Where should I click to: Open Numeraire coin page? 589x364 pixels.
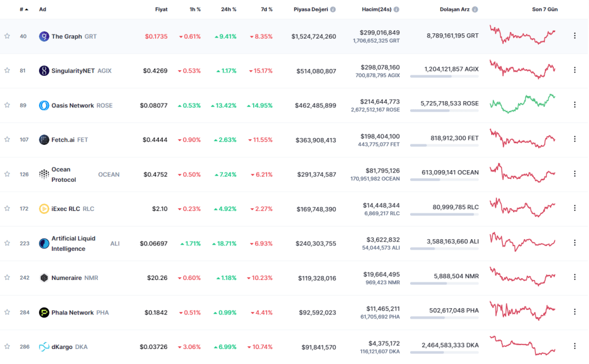click(67, 278)
